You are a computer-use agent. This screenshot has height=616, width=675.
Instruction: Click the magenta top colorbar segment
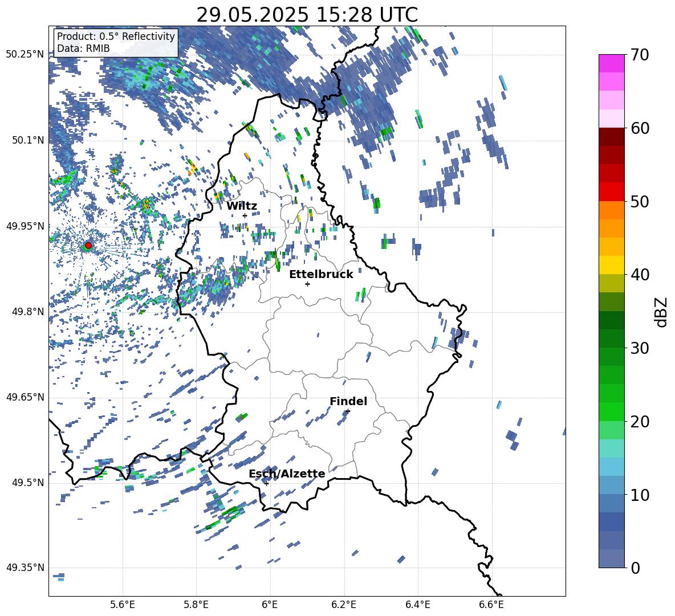612,64
